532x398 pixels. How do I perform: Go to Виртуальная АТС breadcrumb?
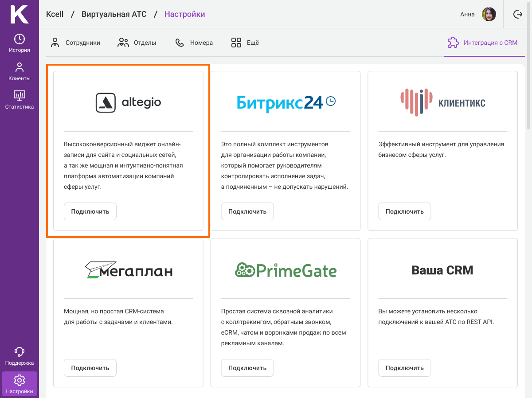pyautogui.click(x=113, y=14)
